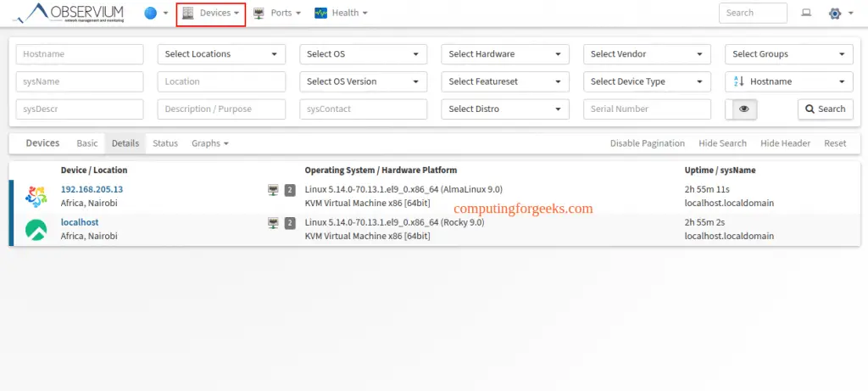This screenshot has height=391, width=868.
Task: Click the sysContact field
Action: coord(363,109)
